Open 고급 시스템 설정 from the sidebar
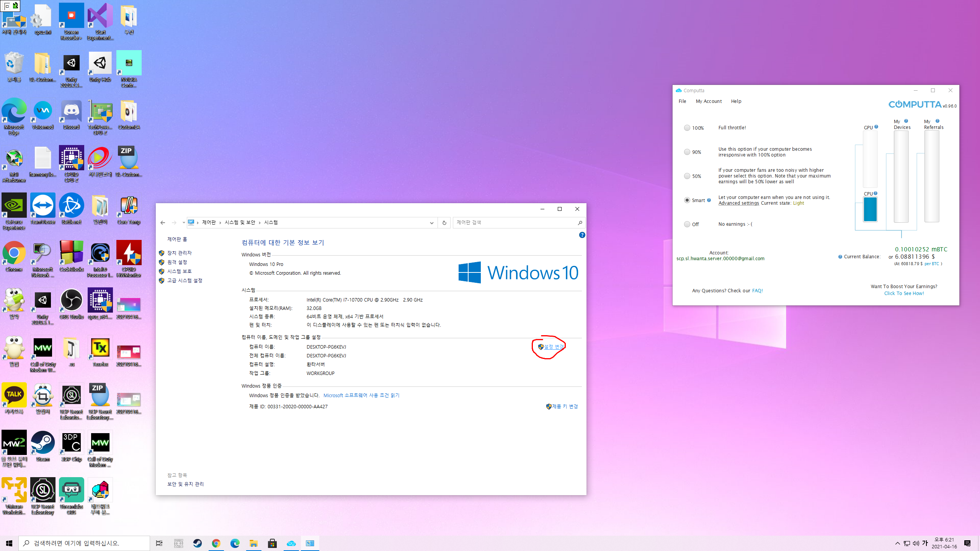This screenshot has width=980, height=551. click(185, 280)
